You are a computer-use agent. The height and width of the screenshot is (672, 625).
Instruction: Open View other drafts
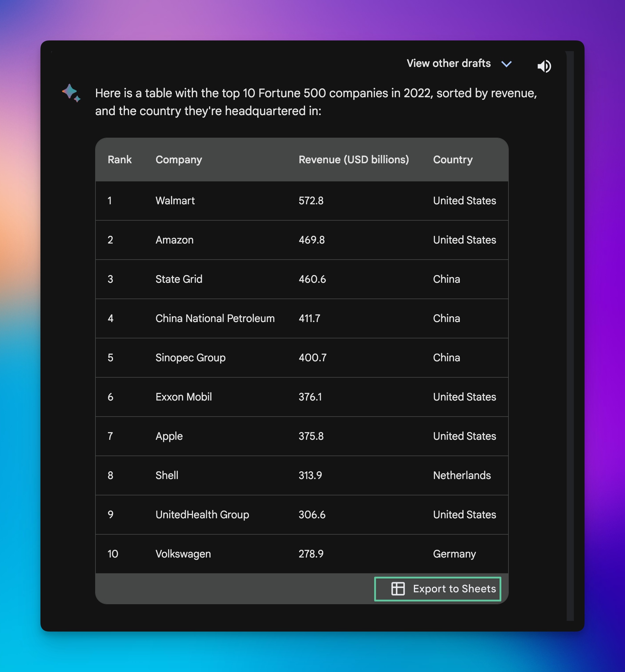click(x=449, y=63)
